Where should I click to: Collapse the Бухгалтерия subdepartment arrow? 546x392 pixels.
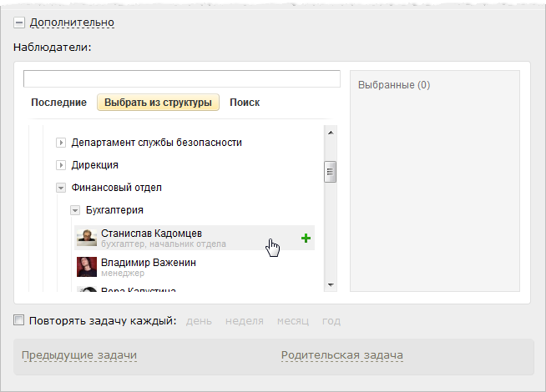(x=75, y=210)
